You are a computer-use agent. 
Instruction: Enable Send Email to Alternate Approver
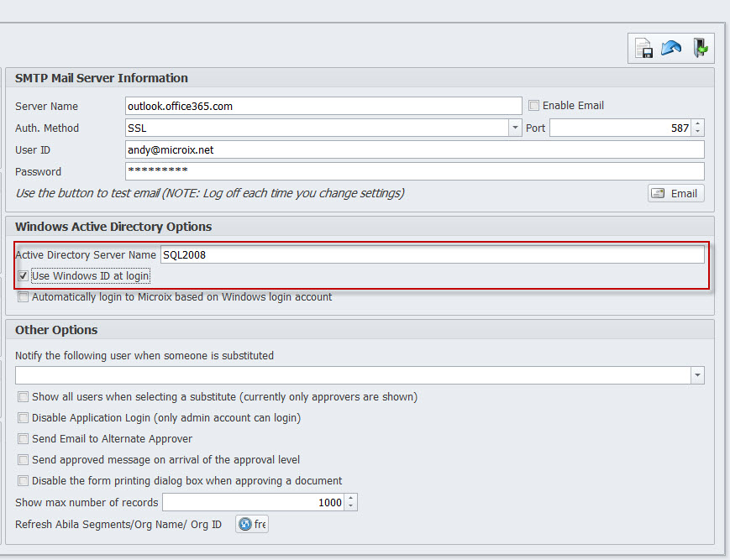pyautogui.click(x=24, y=439)
